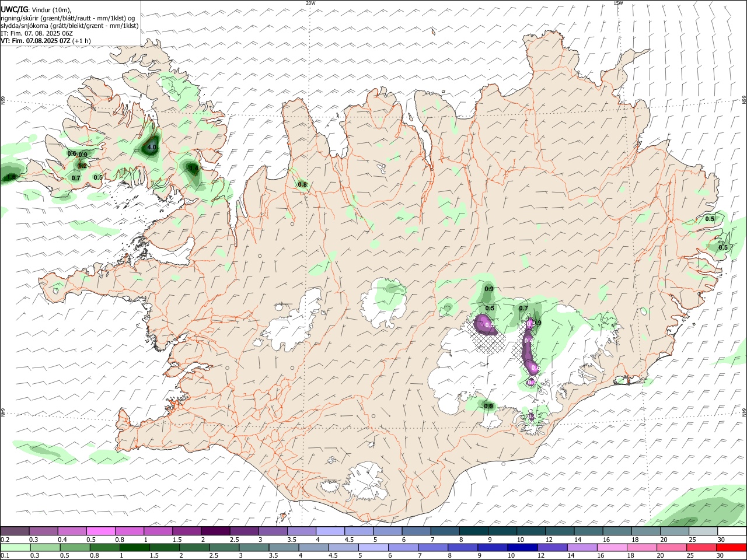
Task: Click the 'UWC/IG: Vindur (10m)' title line
Action: click(36, 9)
